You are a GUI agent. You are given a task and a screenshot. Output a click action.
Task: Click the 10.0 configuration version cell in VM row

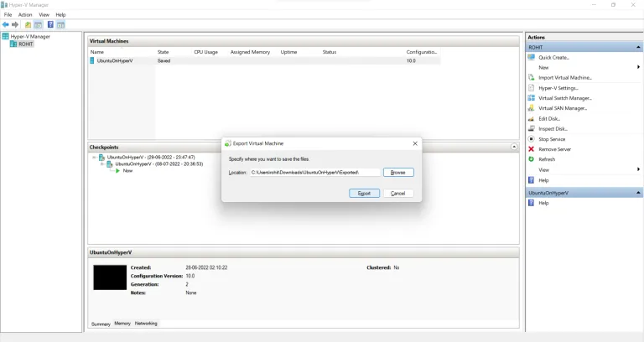(411, 60)
